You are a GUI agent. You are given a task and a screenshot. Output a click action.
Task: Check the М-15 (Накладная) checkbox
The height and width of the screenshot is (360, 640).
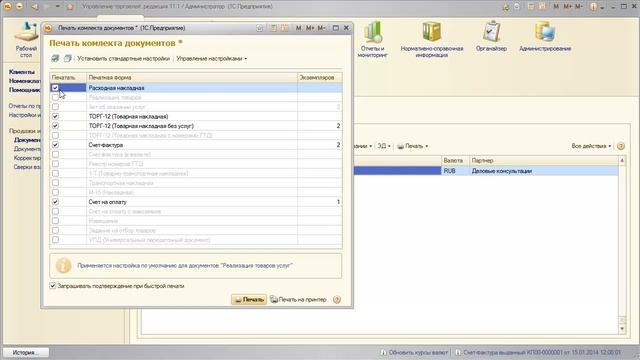tap(55, 192)
